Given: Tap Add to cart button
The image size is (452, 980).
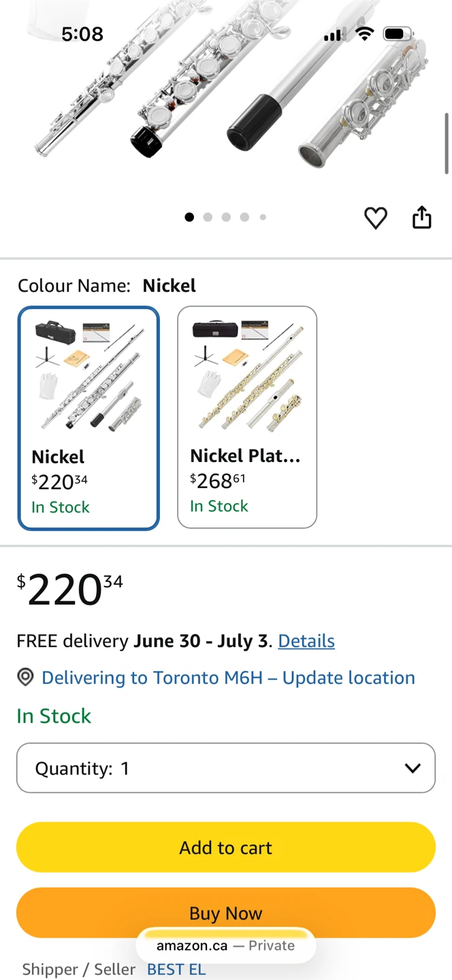Looking at the screenshot, I should coord(226,847).
